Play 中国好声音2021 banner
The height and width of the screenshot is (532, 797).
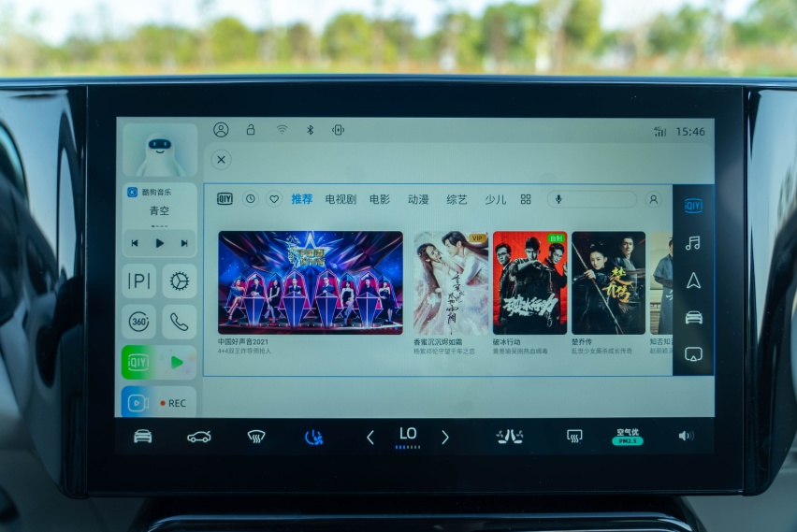click(x=311, y=282)
